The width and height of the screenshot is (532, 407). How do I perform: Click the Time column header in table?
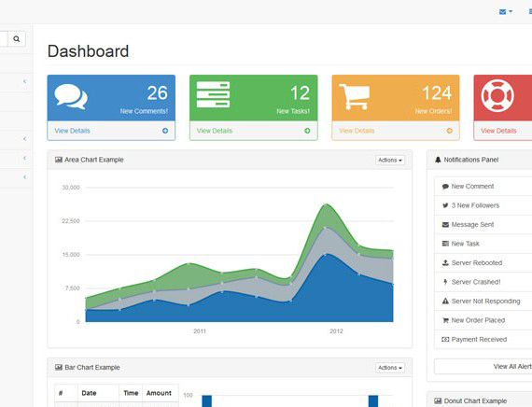131,393
